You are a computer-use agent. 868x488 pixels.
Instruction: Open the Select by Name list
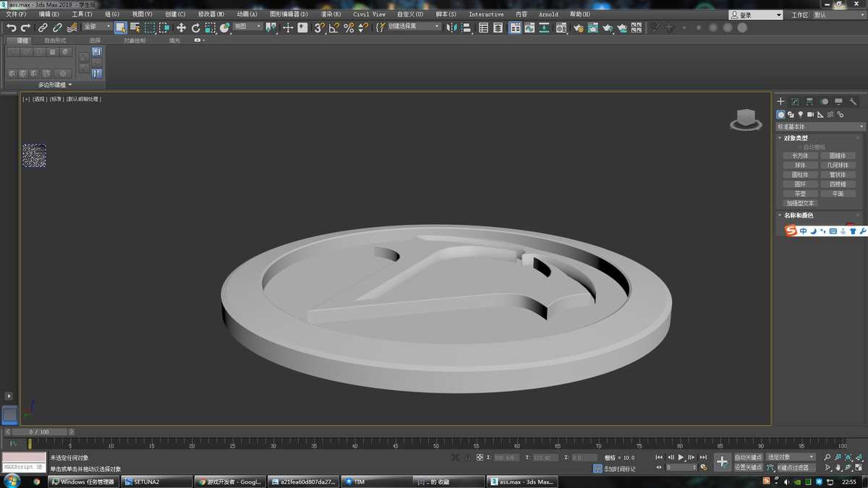pos(135,27)
